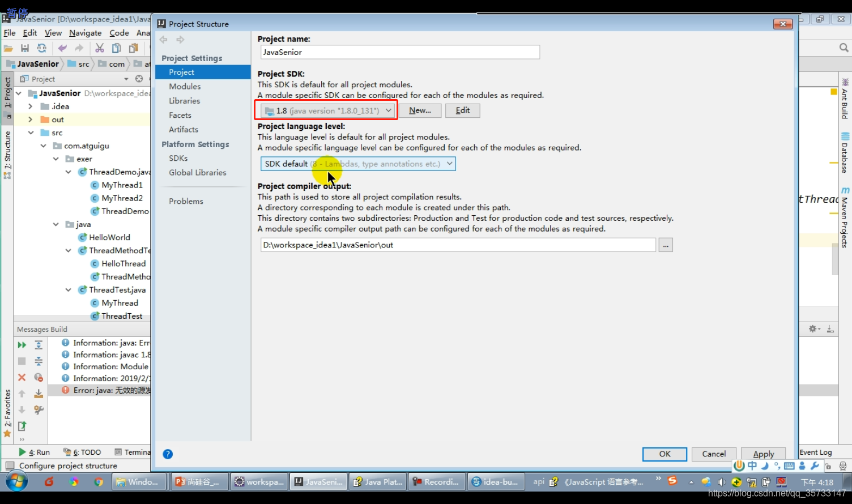Collapse ThreadTest.java node
The width and height of the screenshot is (852, 504).
[x=68, y=290]
